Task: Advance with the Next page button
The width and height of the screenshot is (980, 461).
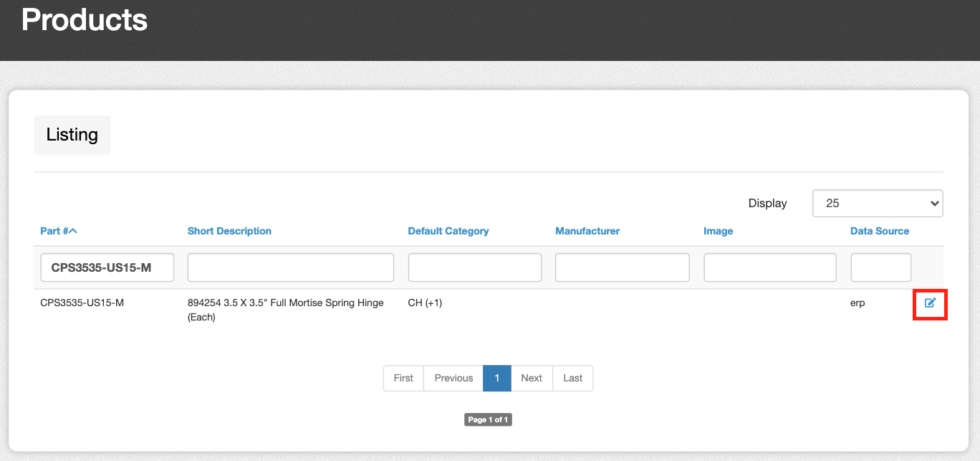Action: click(x=531, y=379)
